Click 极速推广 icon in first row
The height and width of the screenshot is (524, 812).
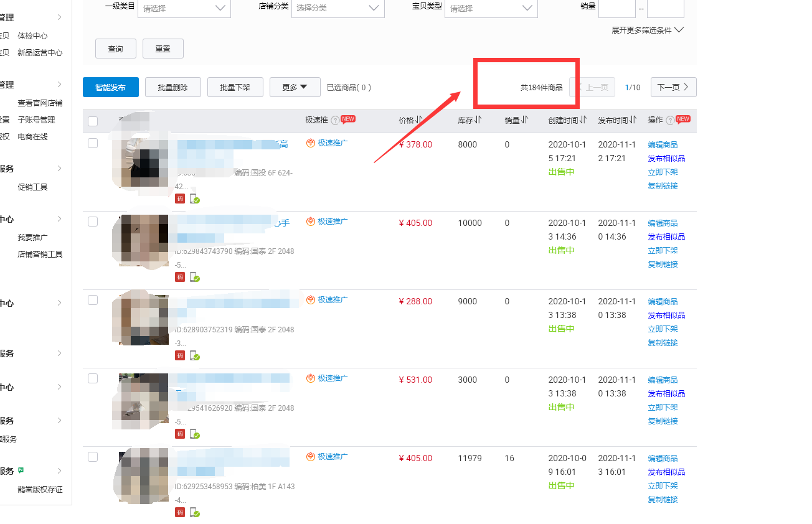coord(311,143)
